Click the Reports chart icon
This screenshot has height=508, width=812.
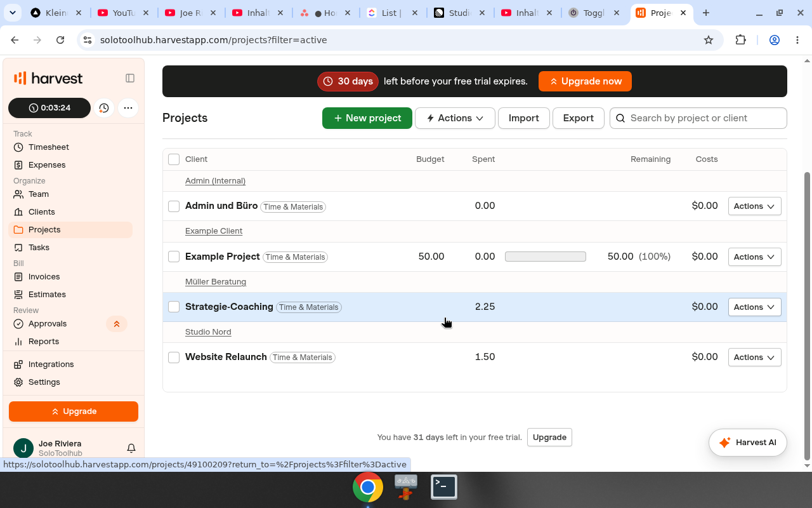pyautogui.click(x=18, y=342)
